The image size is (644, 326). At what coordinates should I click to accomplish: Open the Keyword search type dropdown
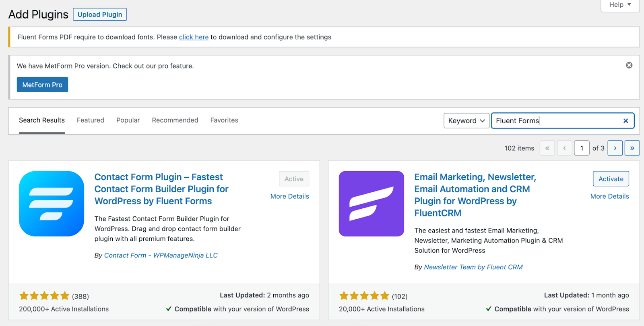pos(466,121)
